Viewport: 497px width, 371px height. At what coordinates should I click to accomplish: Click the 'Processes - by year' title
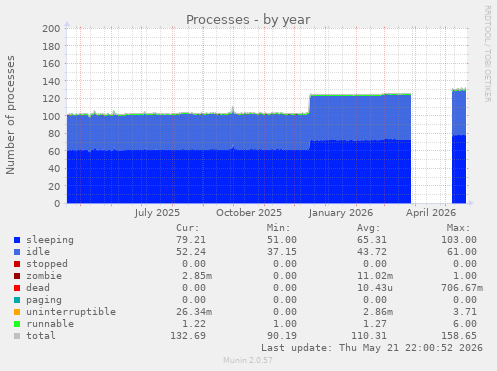[x=248, y=20]
